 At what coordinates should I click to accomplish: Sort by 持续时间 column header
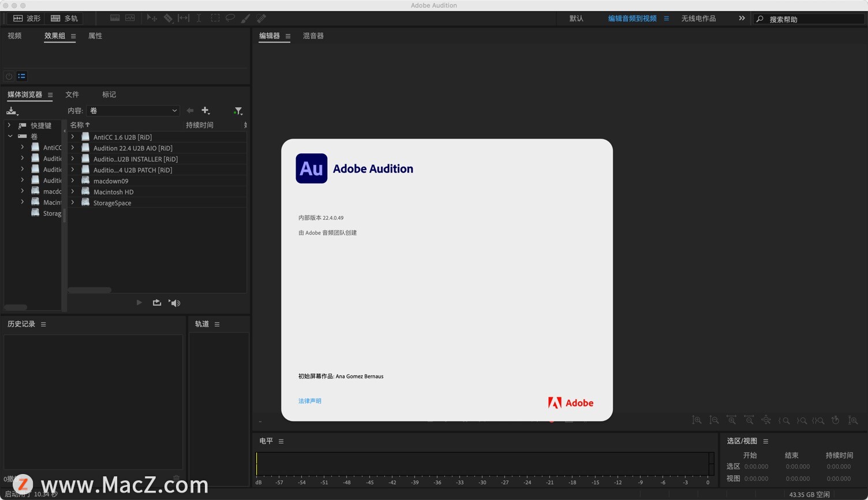pos(200,125)
